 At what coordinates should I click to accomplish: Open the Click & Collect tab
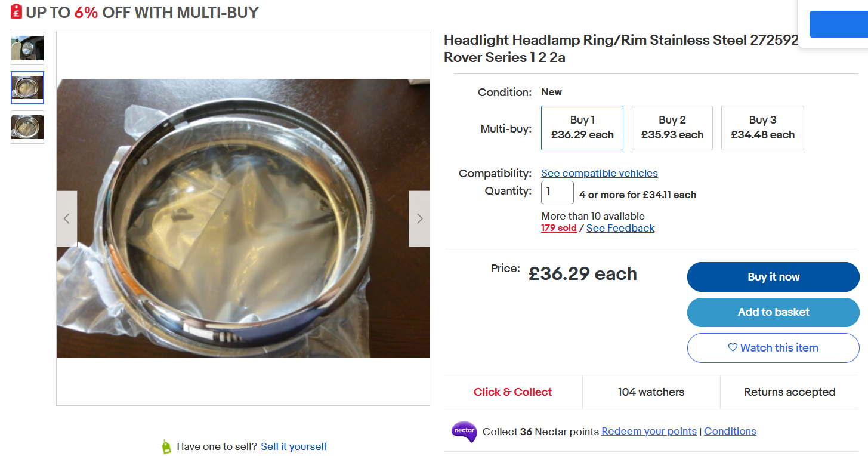coord(512,392)
